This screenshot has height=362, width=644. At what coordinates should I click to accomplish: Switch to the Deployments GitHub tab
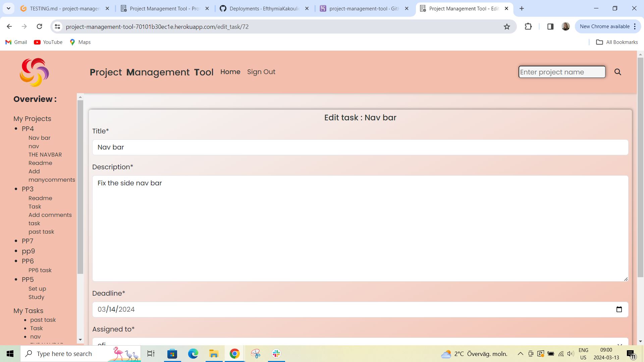262,8
